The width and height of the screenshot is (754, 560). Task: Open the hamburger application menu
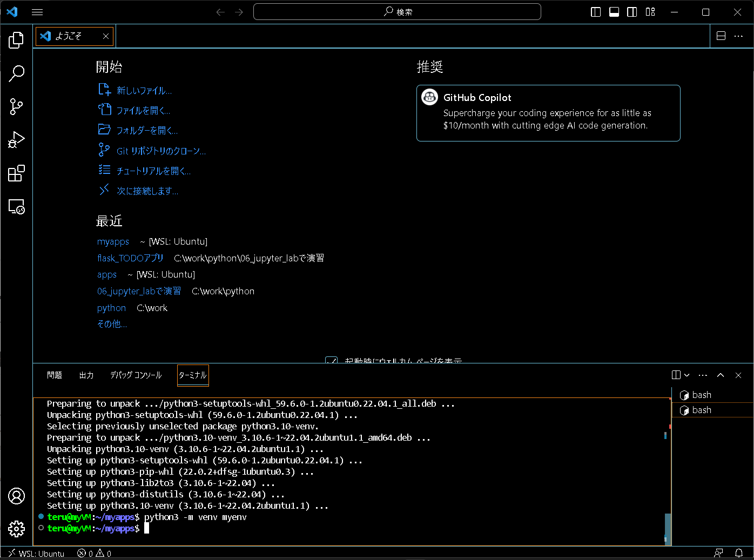click(x=37, y=12)
